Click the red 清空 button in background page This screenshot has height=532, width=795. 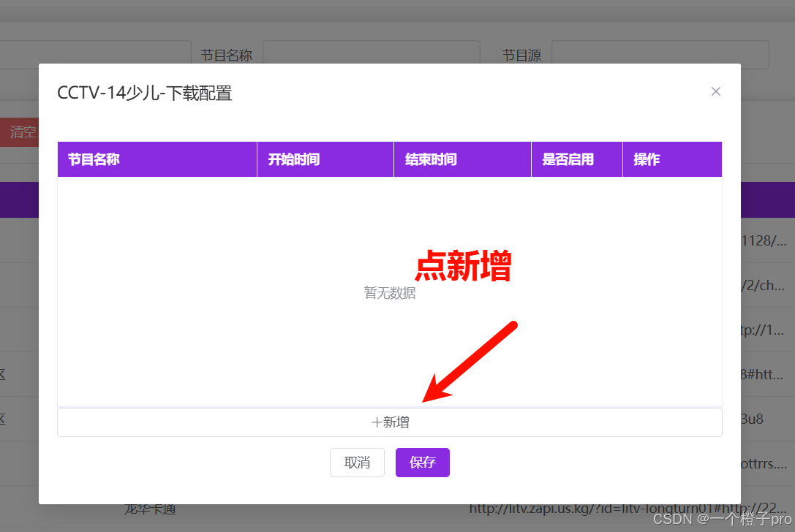(19, 132)
